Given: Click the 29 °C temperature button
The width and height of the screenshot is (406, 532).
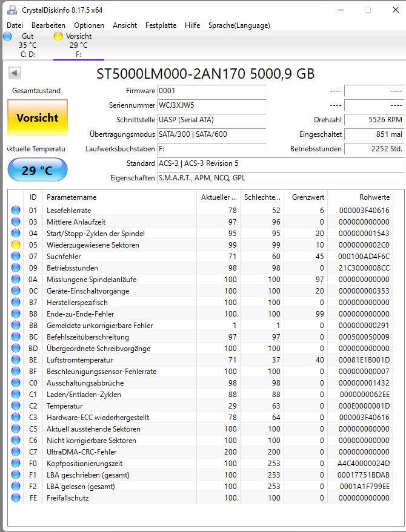Looking at the screenshot, I should pos(38,169).
